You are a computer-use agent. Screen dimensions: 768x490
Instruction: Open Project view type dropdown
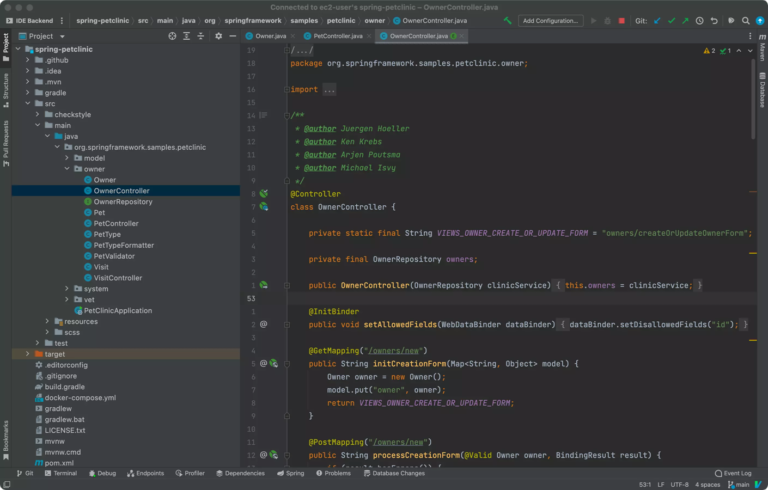(x=62, y=36)
